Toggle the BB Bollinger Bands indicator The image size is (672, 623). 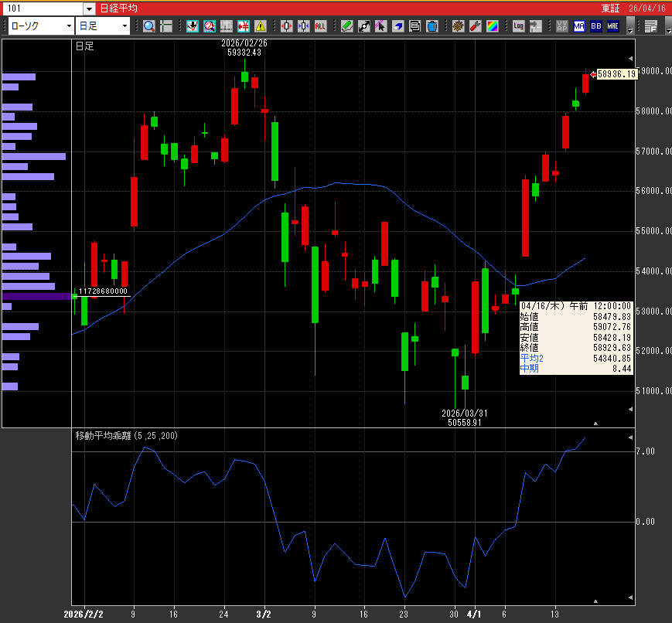596,26
